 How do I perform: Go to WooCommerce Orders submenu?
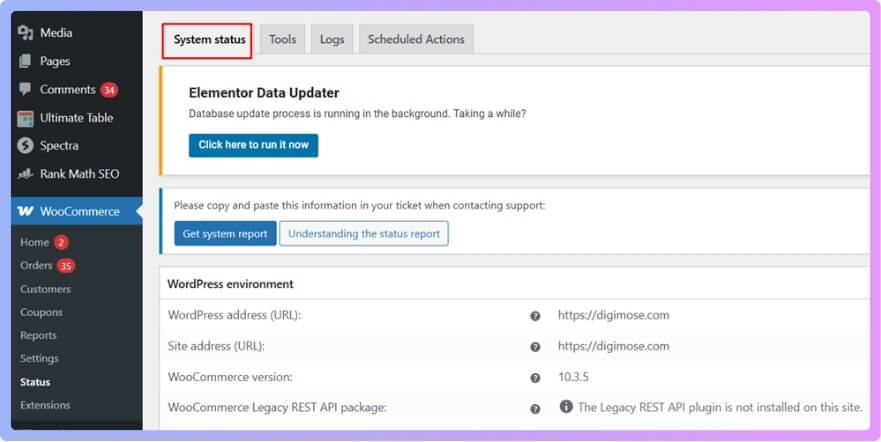tap(36, 266)
